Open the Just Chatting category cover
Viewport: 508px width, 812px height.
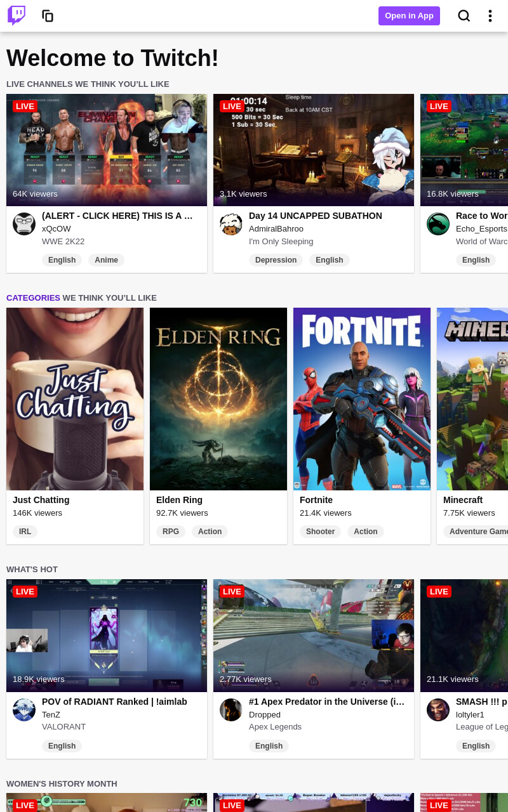pyautogui.click(x=75, y=399)
